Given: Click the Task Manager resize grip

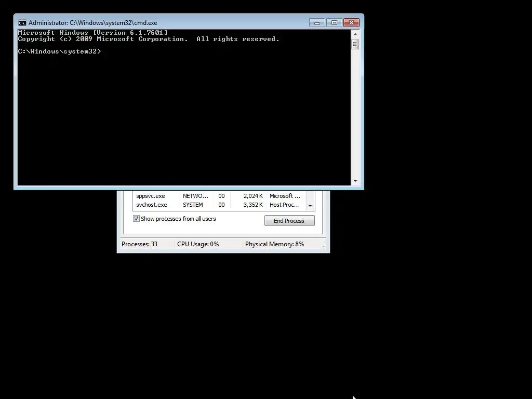Looking at the screenshot, I should pyautogui.click(x=324, y=246).
